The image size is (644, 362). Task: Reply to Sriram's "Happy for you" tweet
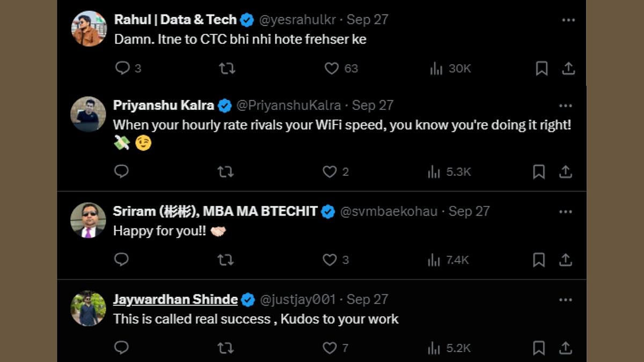tap(122, 260)
